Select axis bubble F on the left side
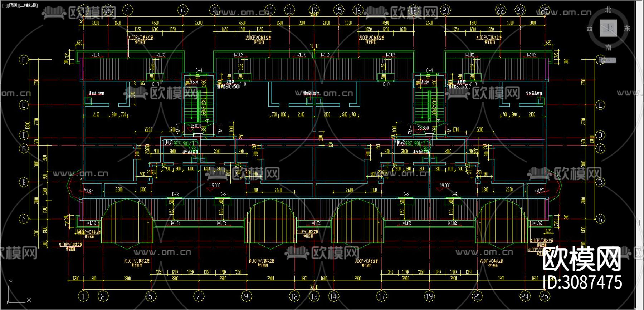 (24, 59)
